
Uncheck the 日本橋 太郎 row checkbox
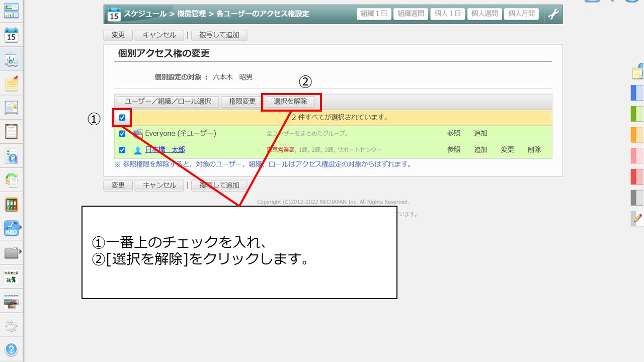click(122, 150)
